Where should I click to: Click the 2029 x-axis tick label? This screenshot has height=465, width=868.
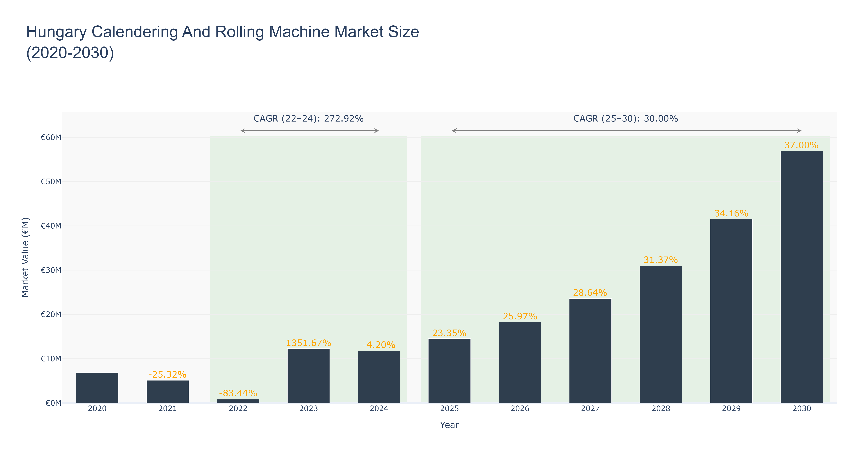[731, 408]
